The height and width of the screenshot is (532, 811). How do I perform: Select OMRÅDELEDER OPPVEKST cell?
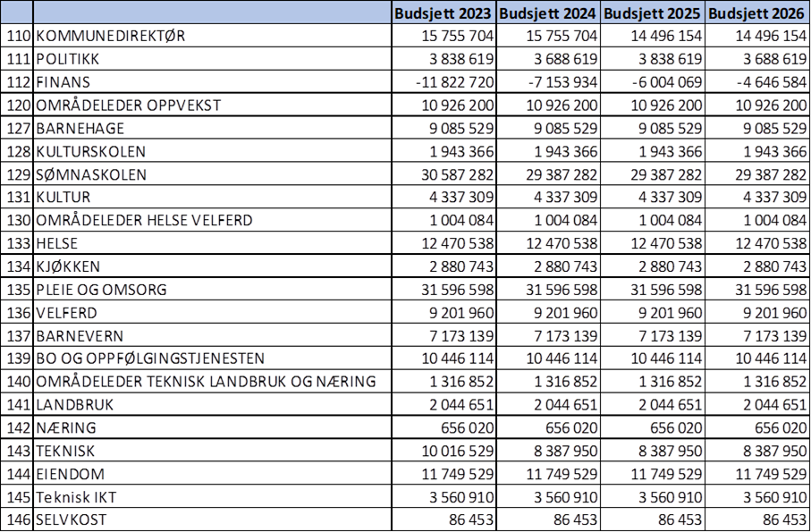[212, 105]
